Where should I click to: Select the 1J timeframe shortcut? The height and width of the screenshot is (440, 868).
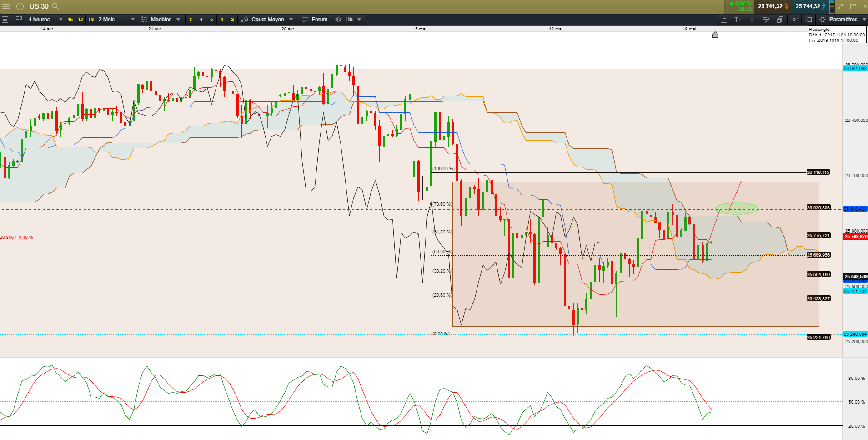click(80, 20)
